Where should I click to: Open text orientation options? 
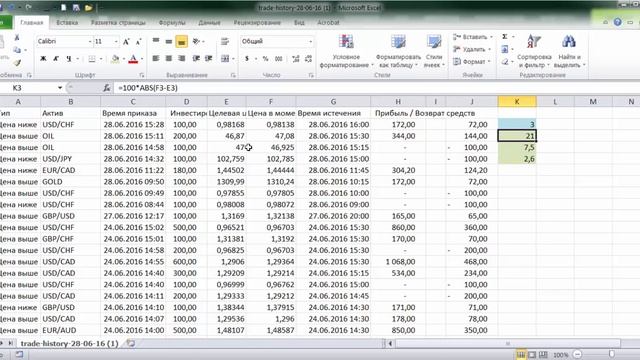(196, 41)
